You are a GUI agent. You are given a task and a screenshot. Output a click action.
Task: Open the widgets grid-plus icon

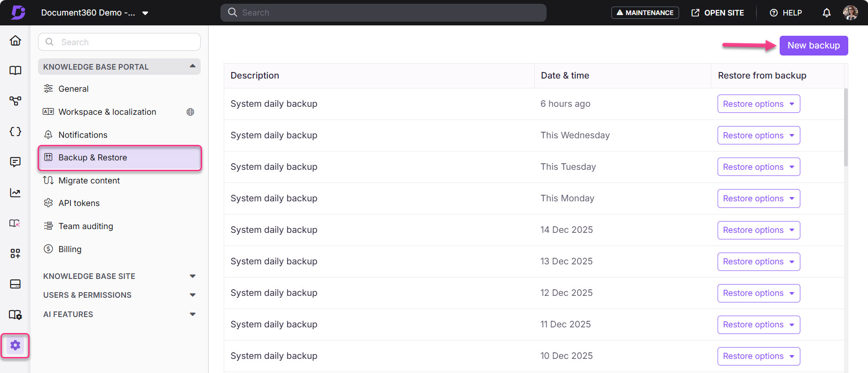[x=16, y=254]
